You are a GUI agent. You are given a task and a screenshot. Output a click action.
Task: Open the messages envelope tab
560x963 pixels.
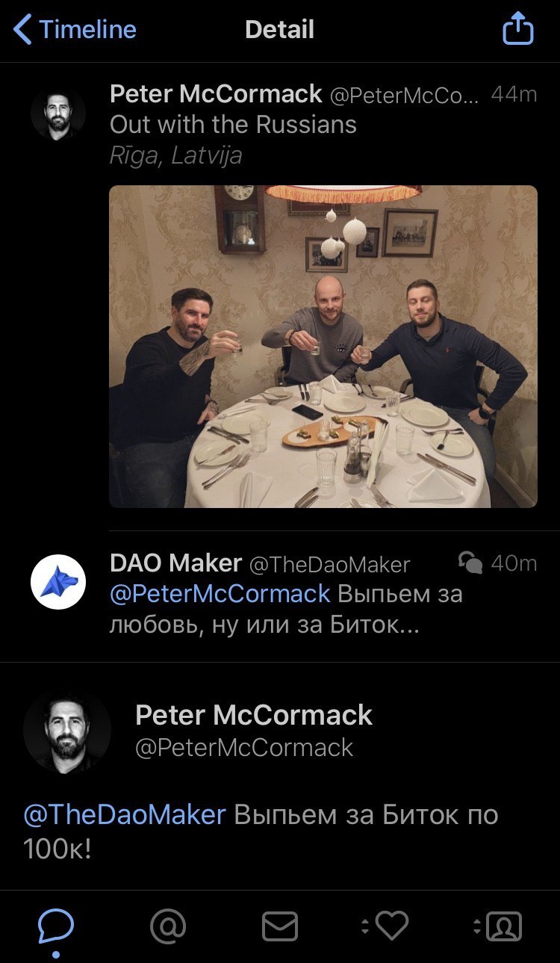280,926
